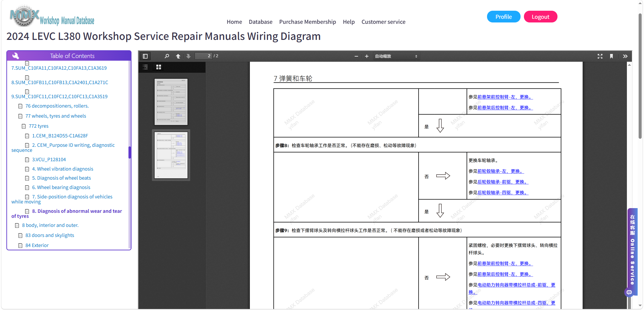Go to previous page arrow

click(x=178, y=56)
